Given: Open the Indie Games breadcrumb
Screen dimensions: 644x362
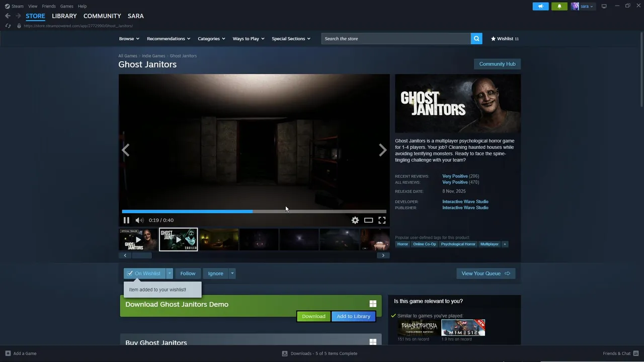Looking at the screenshot, I should pyautogui.click(x=153, y=56).
